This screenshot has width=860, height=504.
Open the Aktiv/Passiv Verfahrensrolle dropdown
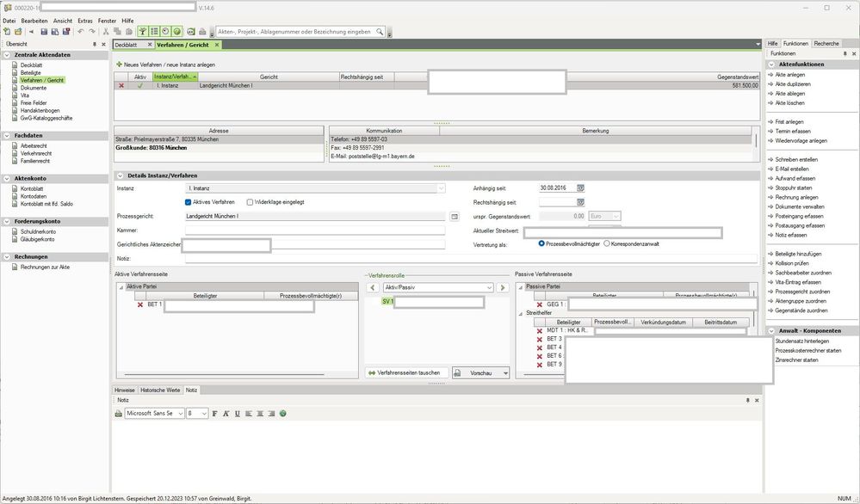pyautogui.click(x=489, y=287)
